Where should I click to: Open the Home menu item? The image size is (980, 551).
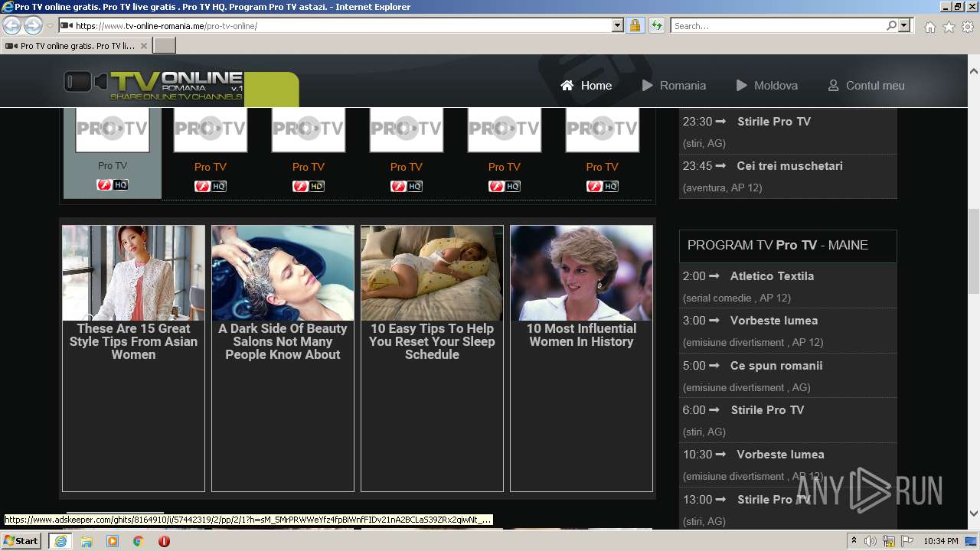pyautogui.click(x=586, y=85)
